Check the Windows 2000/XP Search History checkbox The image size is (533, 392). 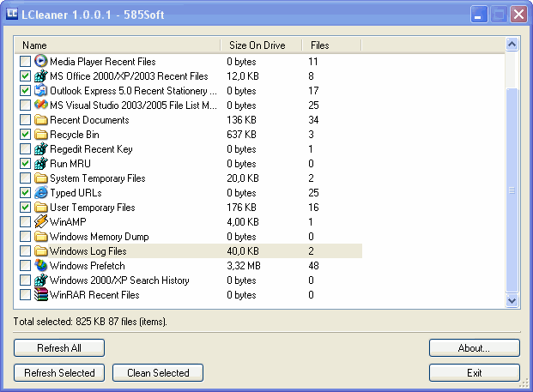(x=25, y=280)
